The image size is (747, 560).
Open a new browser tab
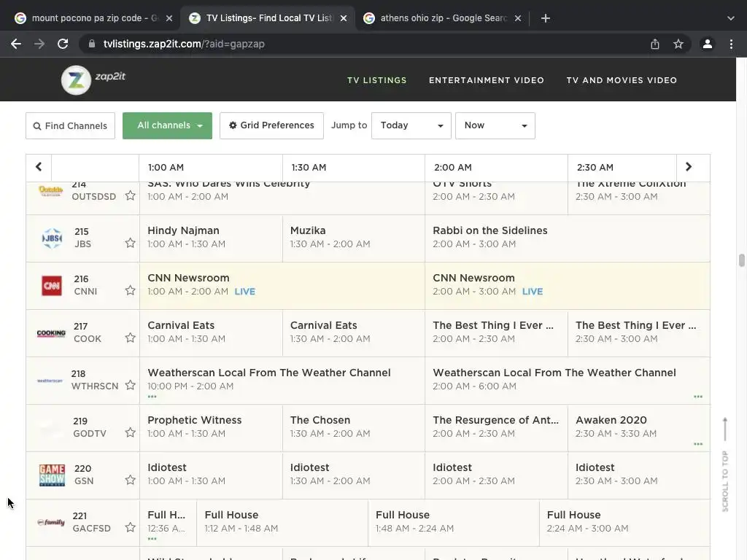click(546, 18)
